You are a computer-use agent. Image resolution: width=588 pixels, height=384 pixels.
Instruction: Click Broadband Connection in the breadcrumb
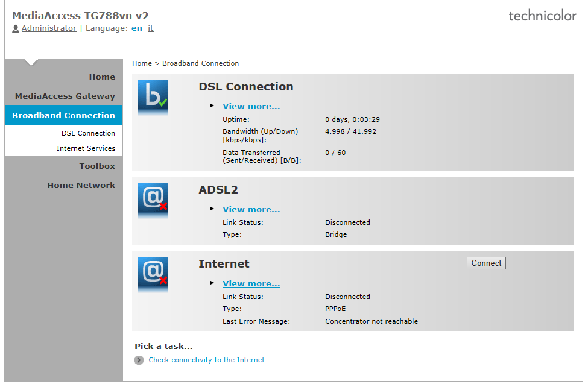(201, 63)
